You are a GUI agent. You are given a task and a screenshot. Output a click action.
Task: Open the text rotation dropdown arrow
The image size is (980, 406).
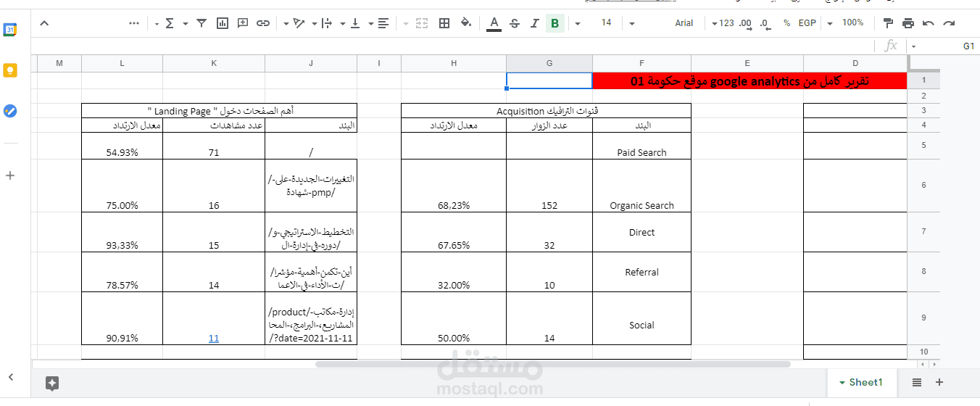(286, 23)
